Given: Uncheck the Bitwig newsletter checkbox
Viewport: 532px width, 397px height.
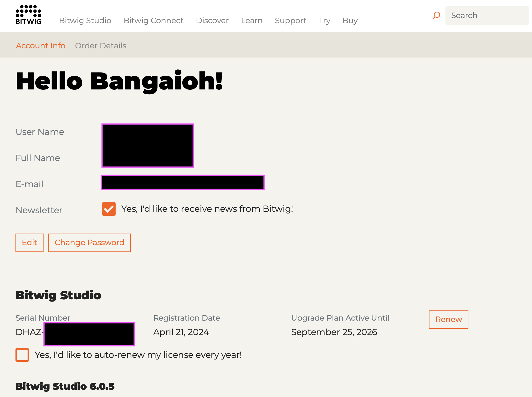Looking at the screenshot, I should point(109,209).
